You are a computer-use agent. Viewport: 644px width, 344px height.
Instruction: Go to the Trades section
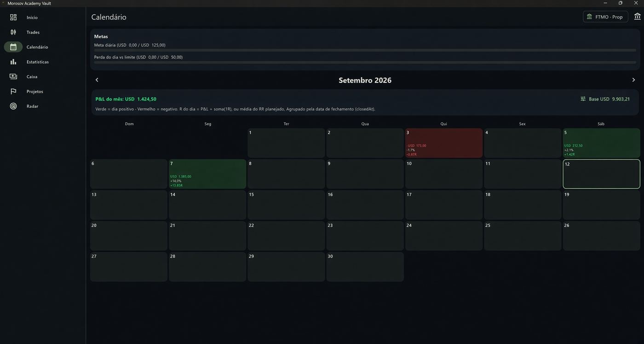click(33, 32)
